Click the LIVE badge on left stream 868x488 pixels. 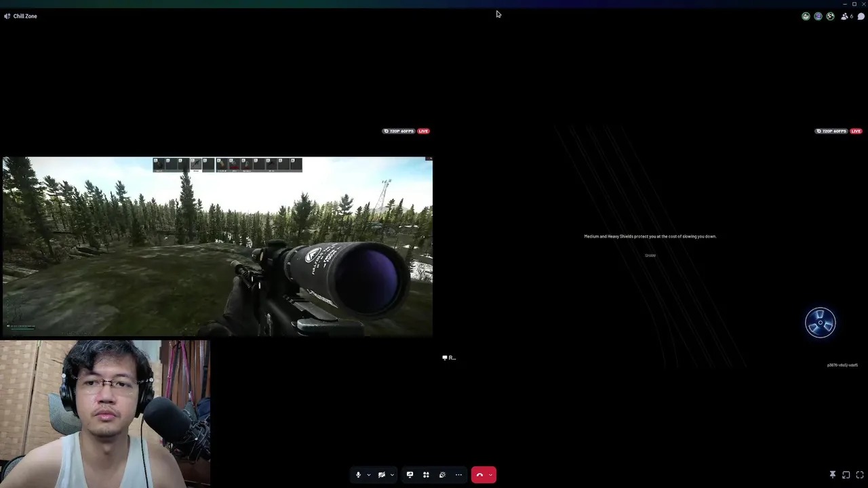click(x=424, y=131)
